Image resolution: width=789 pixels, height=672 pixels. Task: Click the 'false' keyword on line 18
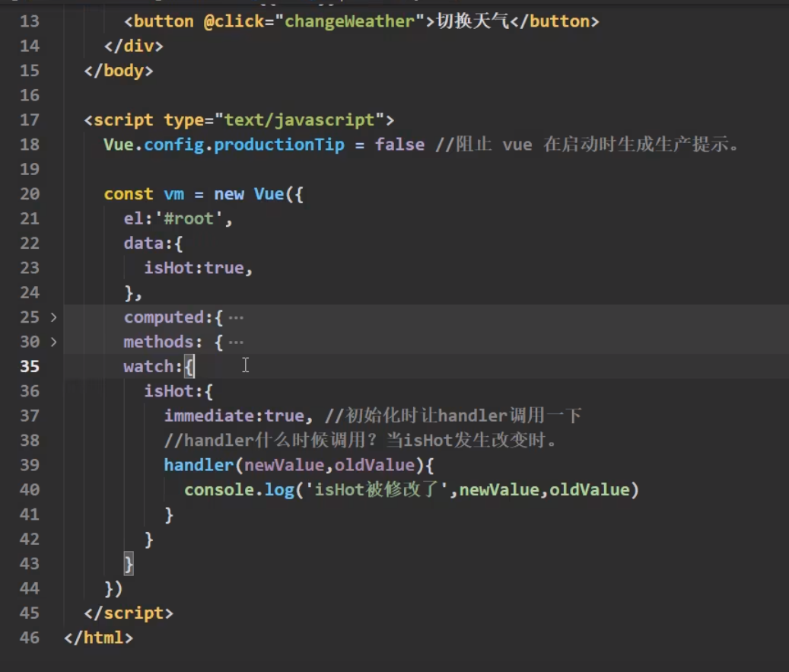pos(399,145)
